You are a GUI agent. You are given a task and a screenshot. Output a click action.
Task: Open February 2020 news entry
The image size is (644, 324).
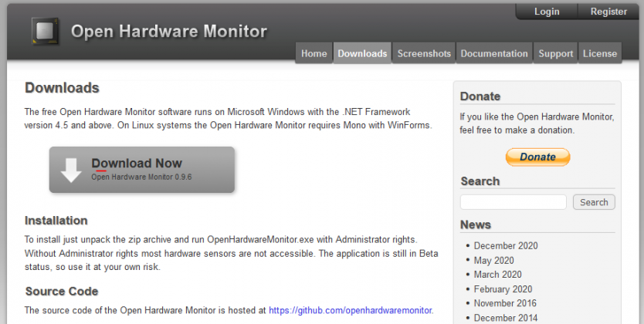tap(503, 289)
